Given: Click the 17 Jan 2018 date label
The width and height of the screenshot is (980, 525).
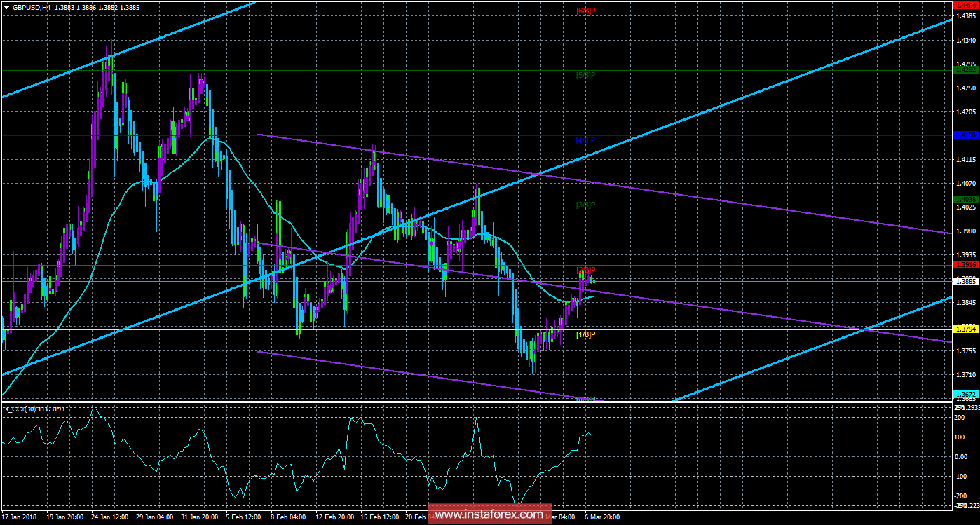Looking at the screenshot, I should [x=19, y=517].
